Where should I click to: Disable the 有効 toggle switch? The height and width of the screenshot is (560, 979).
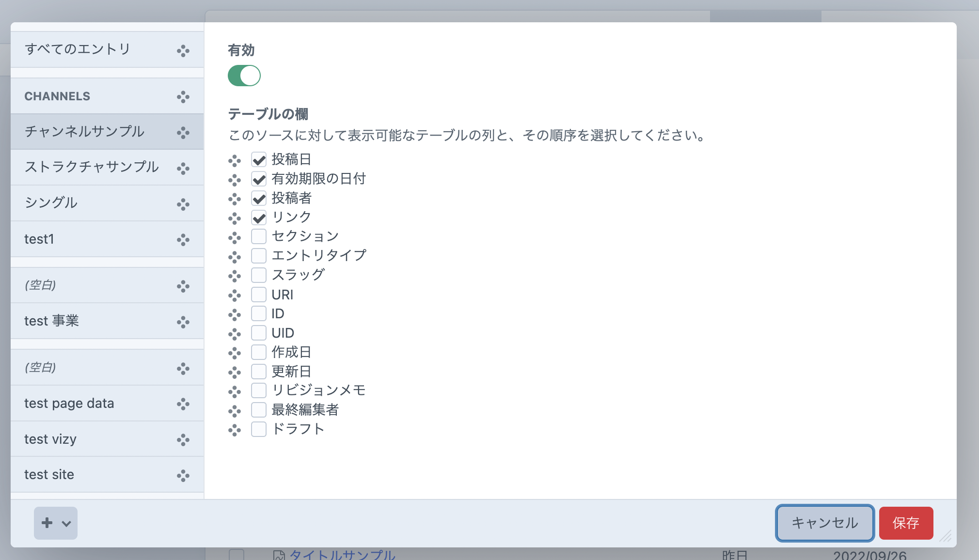click(244, 76)
